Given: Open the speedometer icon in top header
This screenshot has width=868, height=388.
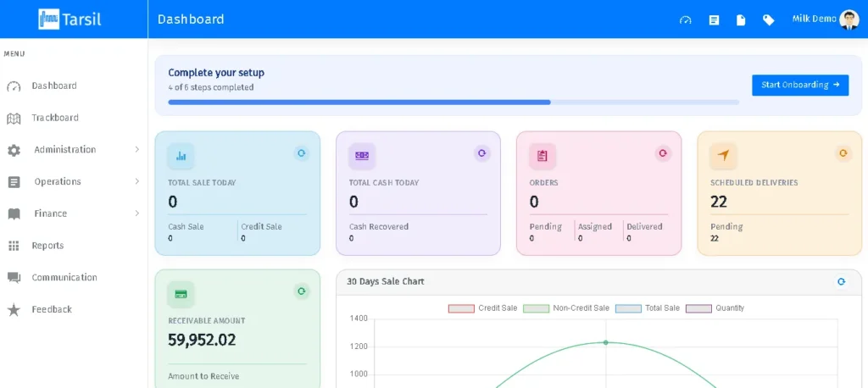Looking at the screenshot, I should [x=685, y=20].
